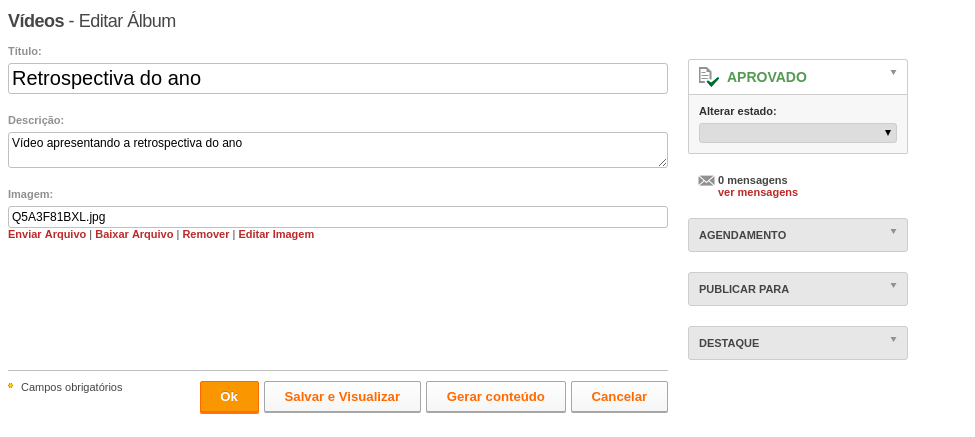Click the envelope messages icon
The width and height of the screenshot is (975, 437).
coord(706,180)
